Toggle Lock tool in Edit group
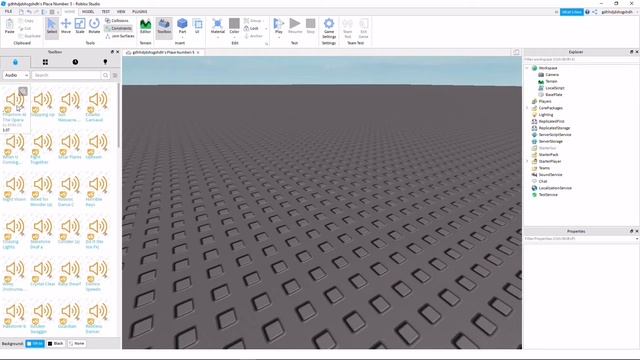The height and width of the screenshot is (360, 640). click(x=251, y=28)
